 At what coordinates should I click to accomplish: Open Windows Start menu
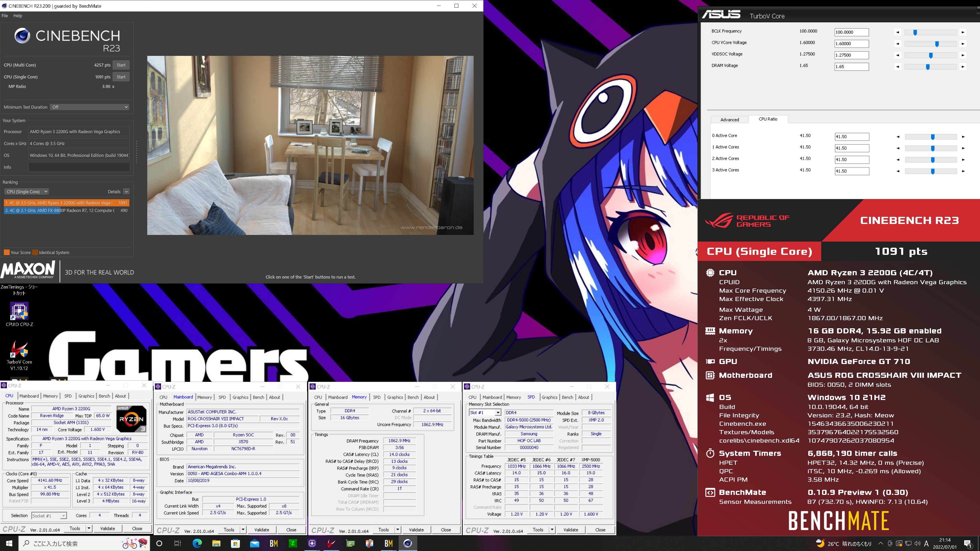9,543
